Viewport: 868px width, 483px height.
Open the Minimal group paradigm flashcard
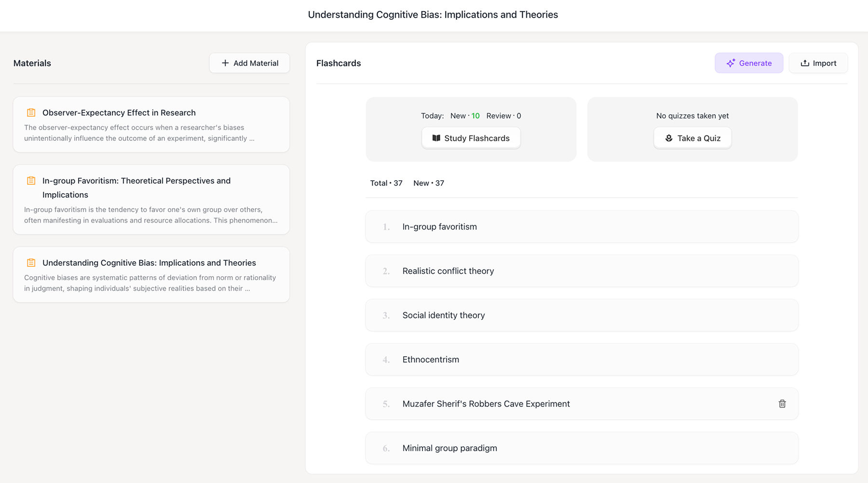click(582, 448)
